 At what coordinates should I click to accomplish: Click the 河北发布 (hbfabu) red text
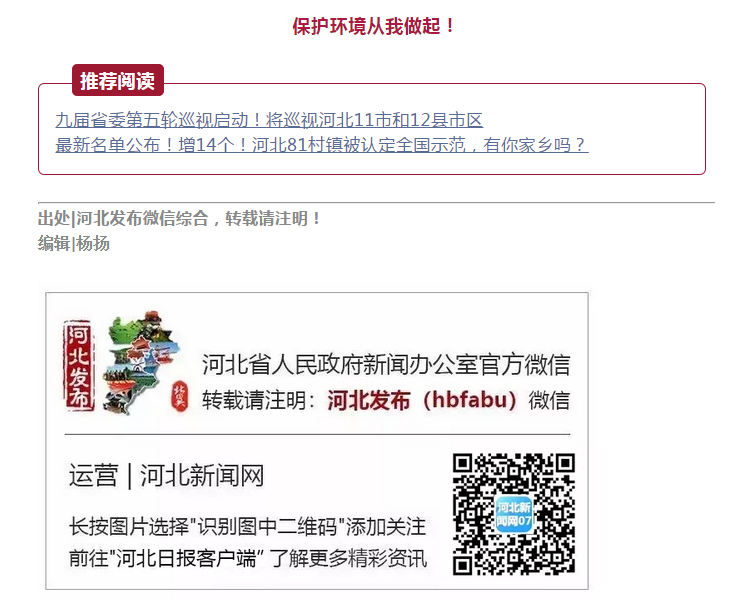pyautogui.click(x=421, y=401)
